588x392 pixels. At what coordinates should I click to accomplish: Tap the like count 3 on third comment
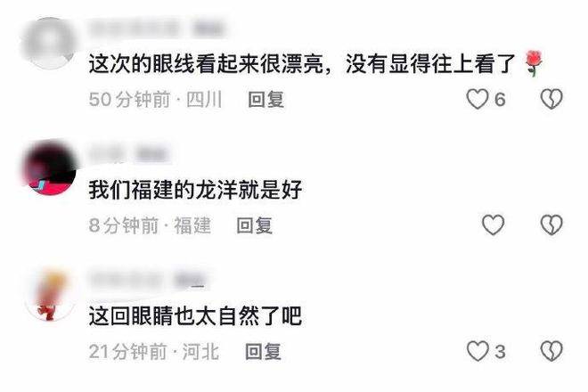500,352
